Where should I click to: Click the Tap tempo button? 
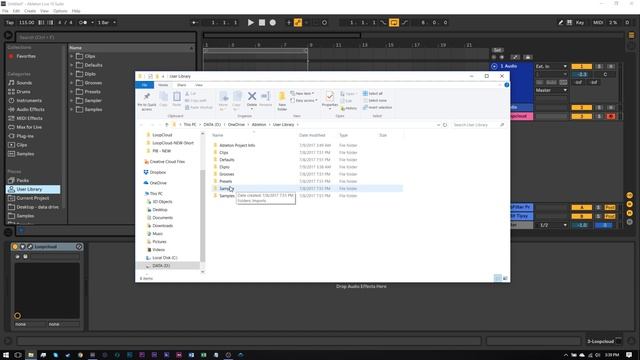(x=10, y=22)
